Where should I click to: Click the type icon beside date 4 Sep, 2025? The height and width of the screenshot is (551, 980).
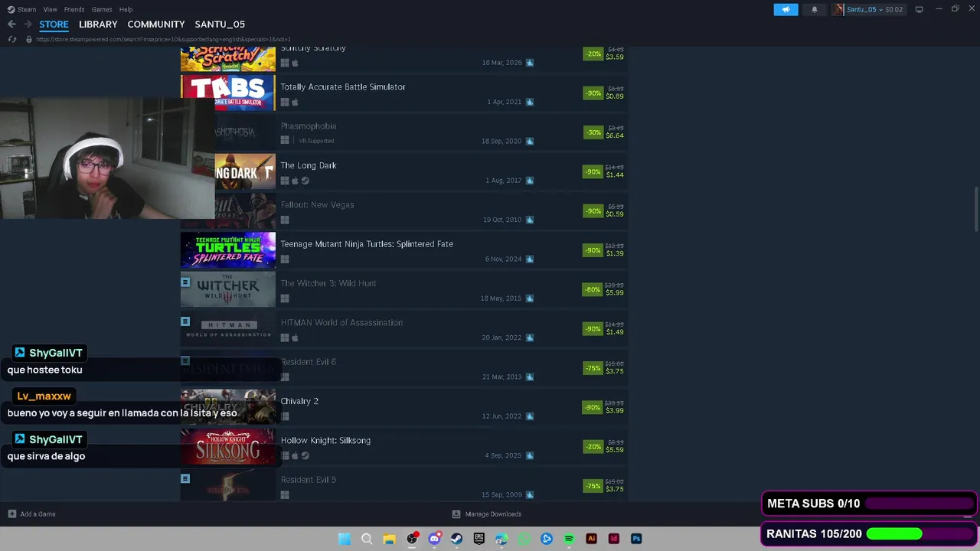[x=530, y=455]
